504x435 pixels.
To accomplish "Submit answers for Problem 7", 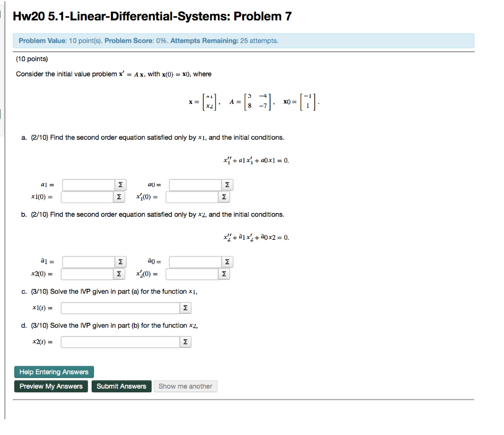I will tap(121, 386).
